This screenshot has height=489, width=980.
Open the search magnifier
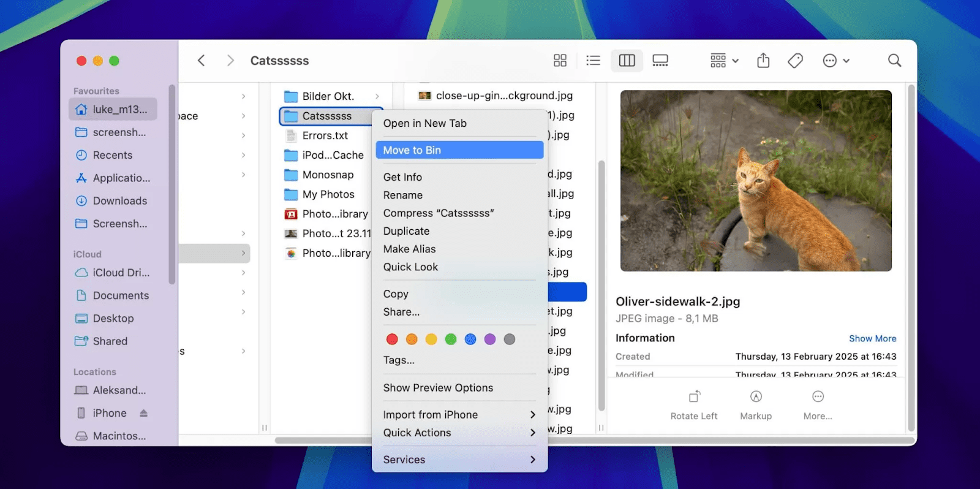[894, 61]
